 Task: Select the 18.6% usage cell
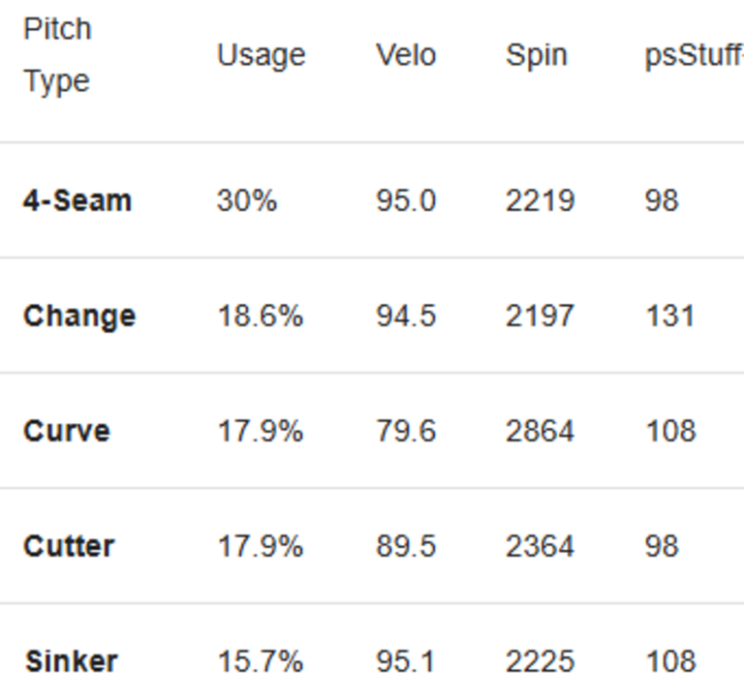pyautogui.click(x=260, y=316)
